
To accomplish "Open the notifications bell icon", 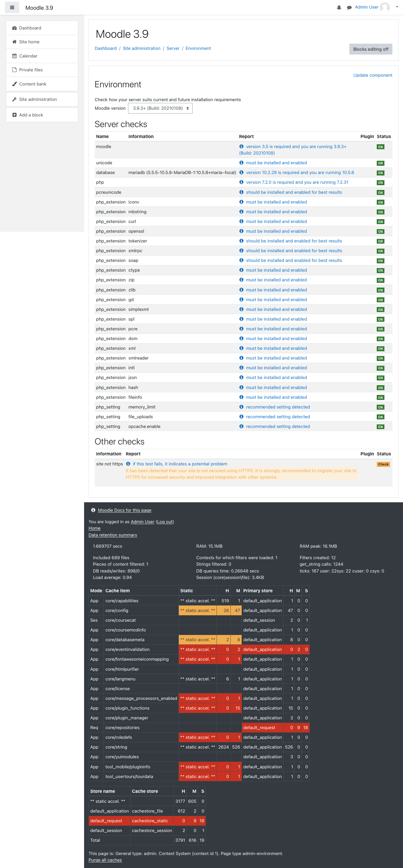I will coord(339,7).
